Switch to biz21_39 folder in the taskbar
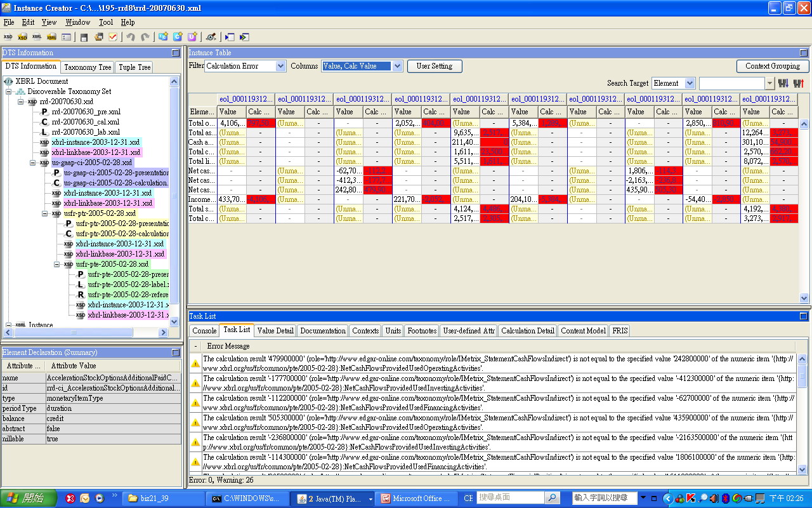This screenshot has height=508, width=812. (x=164, y=498)
